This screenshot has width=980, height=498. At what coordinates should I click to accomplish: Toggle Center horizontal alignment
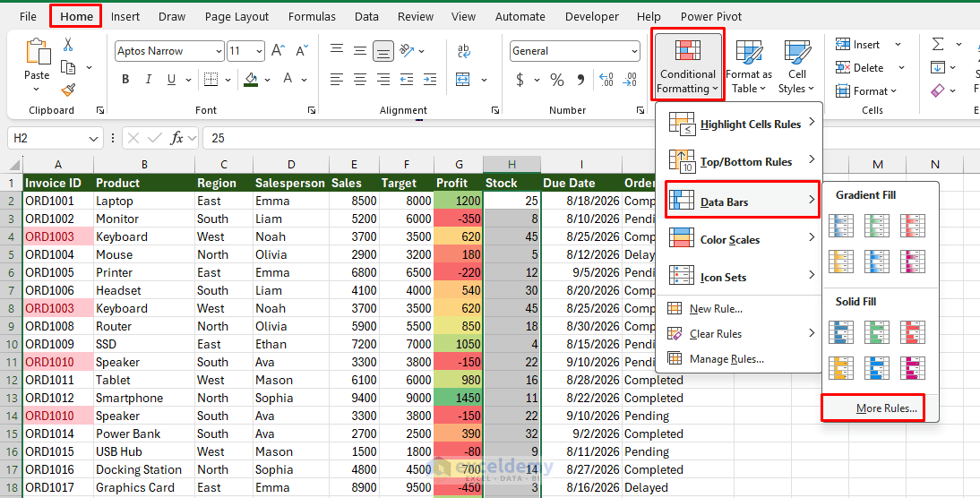tap(360, 80)
